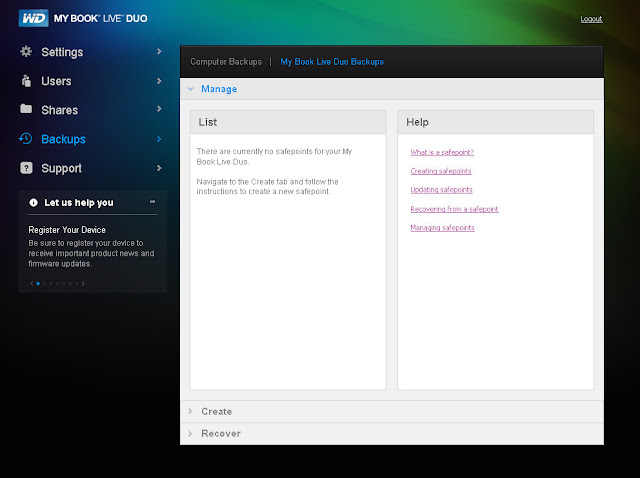
Task: Click the 'MY BOOK LIVE DUO' title text
Action: (100, 18)
